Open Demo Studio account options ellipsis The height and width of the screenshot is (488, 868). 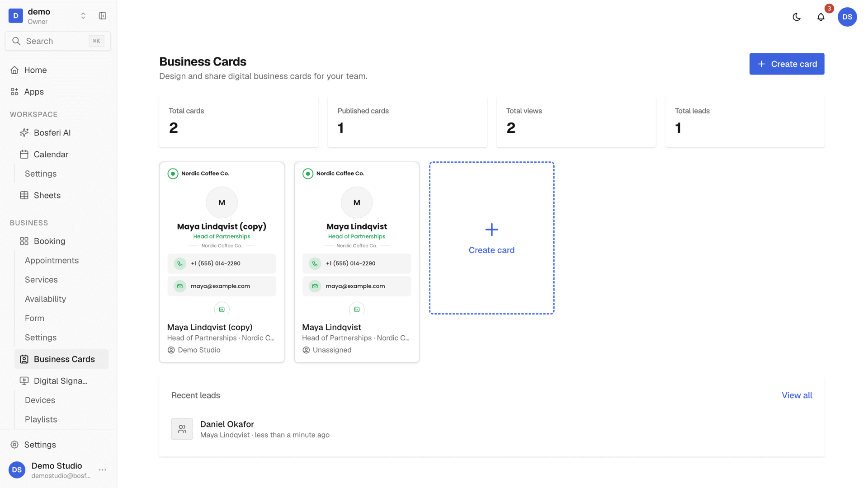tap(103, 470)
